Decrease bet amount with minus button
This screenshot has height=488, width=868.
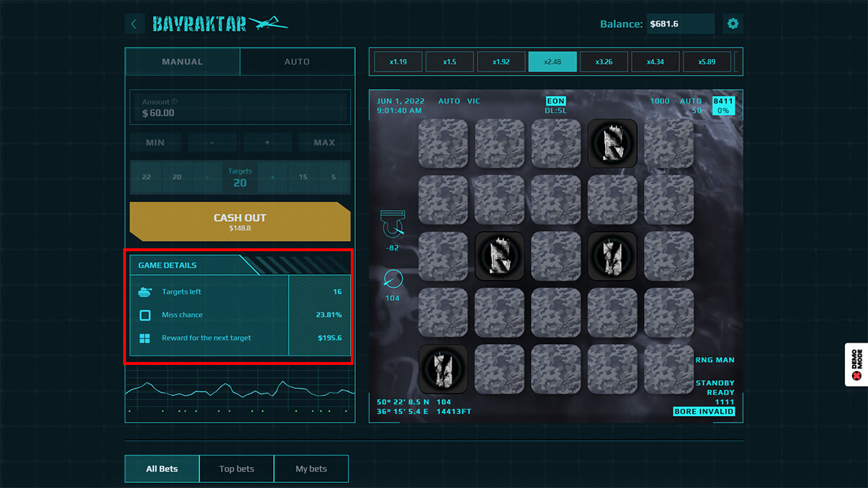coord(212,143)
